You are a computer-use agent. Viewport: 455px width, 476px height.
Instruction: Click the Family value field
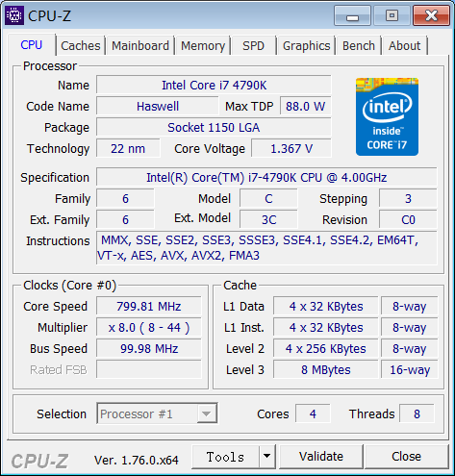[x=125, y=199]
